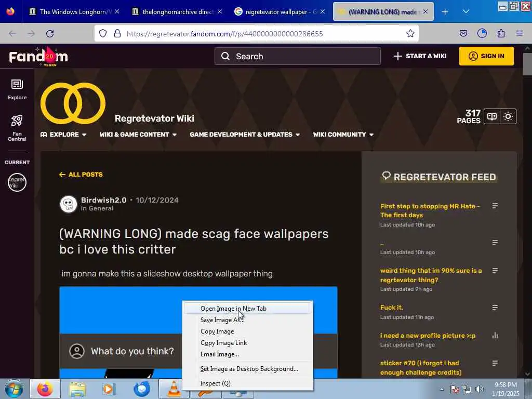Choose Copy Image from context menu
The width and height of the screenshot is (532, 399).
[x=247, y=331]
